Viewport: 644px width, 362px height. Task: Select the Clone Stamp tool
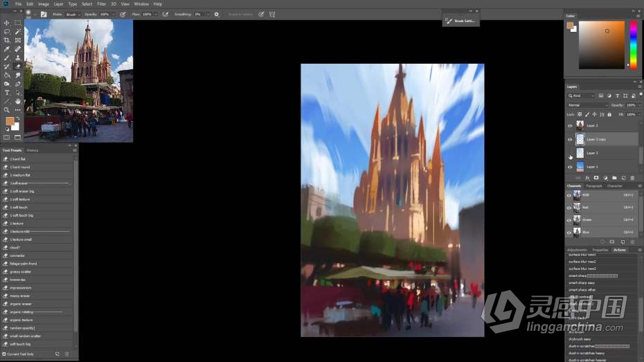point(18,57)
